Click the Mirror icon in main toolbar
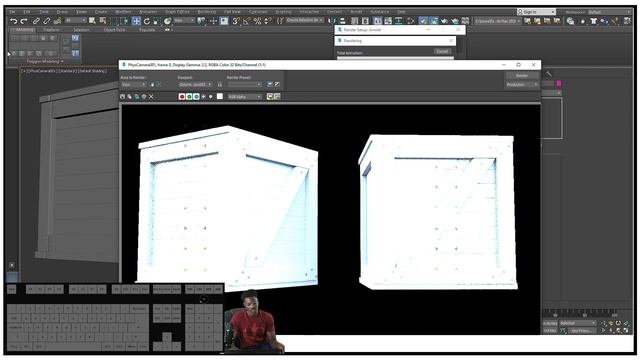The height and width of the screenshot is (360, 640). pos(332,20)
